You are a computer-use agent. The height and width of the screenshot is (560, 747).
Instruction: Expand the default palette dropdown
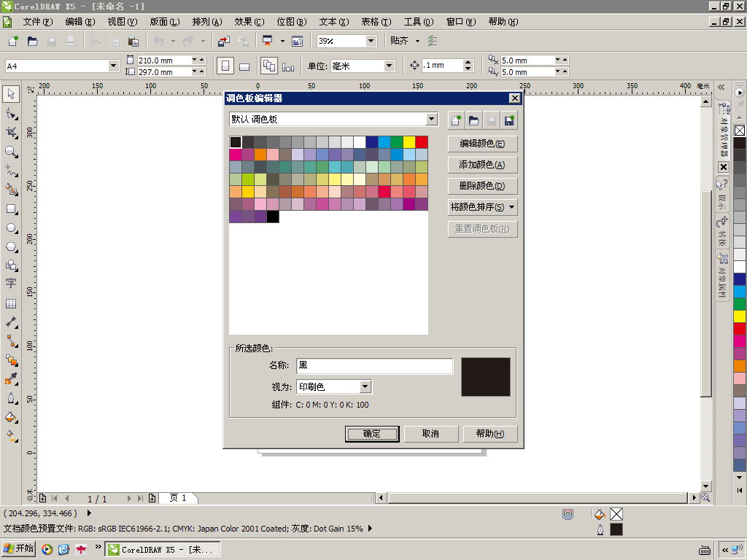pos(432,119)
